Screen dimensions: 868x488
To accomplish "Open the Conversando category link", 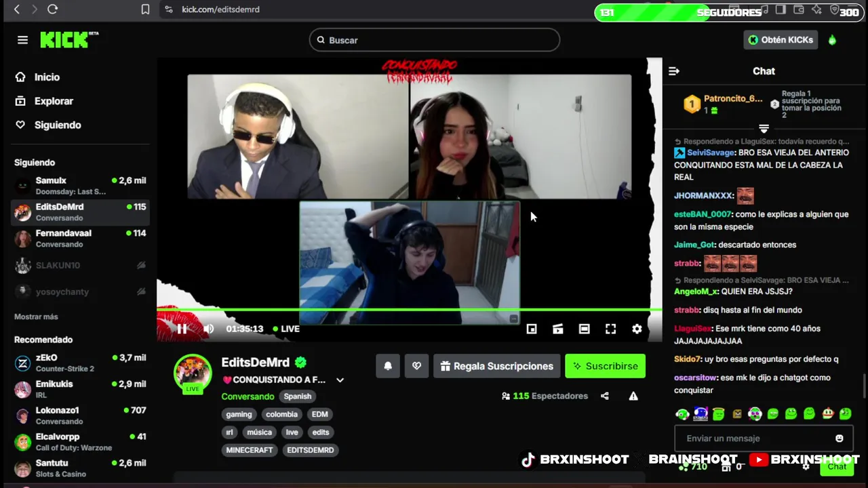I will click(248, 396).
